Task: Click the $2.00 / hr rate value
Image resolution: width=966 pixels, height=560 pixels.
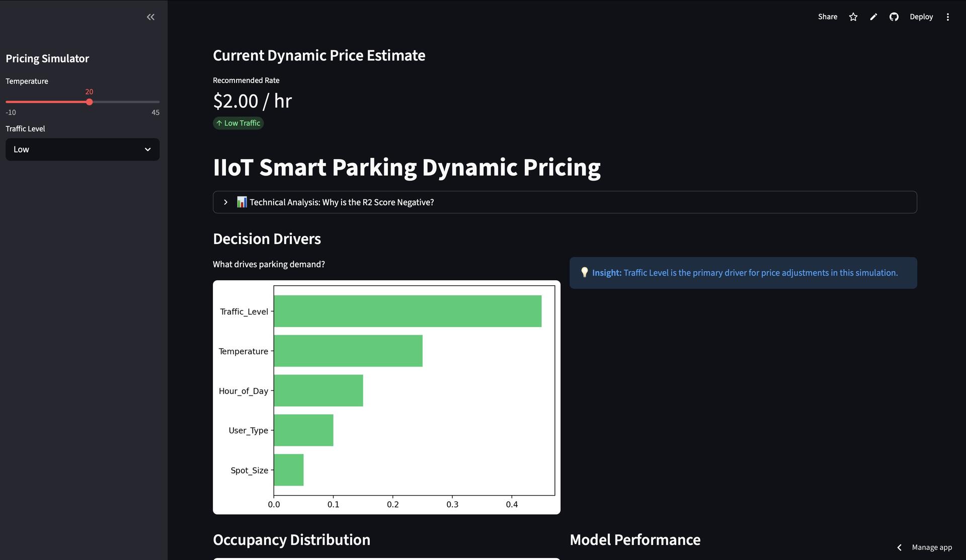Action: click(x=253, y=101)
